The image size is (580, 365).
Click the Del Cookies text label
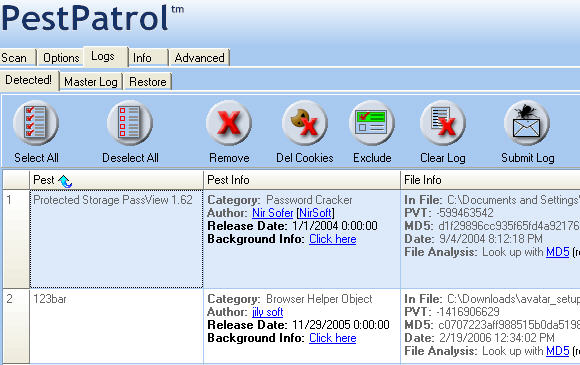click(305, 158)
